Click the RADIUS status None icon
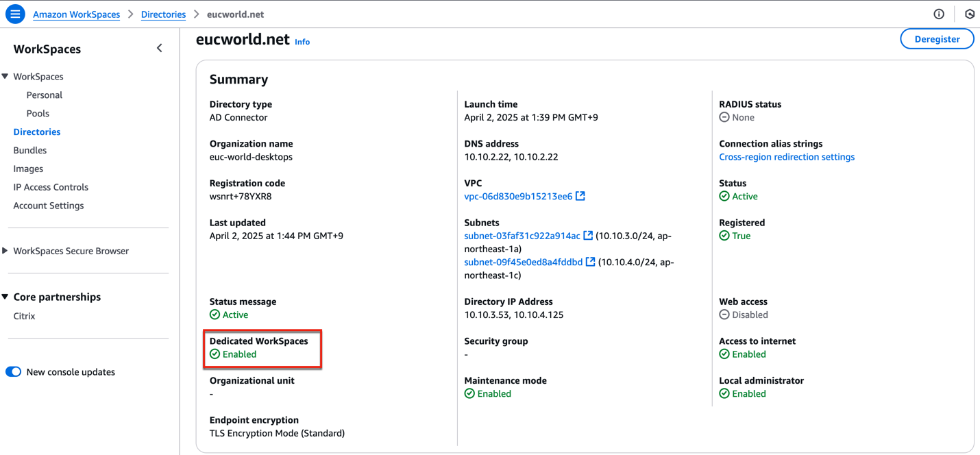Image resolution: width=980 pixels, height=455 pixels. 724,117
